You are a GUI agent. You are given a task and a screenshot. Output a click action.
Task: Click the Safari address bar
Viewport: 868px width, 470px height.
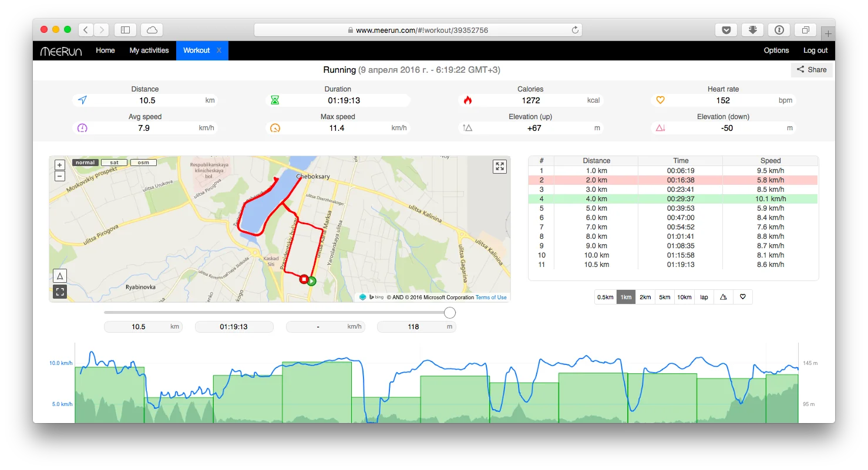pyautogui.click(x=418, y=30)
